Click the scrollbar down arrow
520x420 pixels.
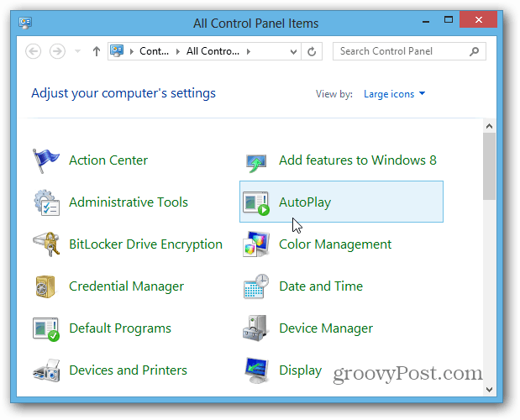coord(489,390)
